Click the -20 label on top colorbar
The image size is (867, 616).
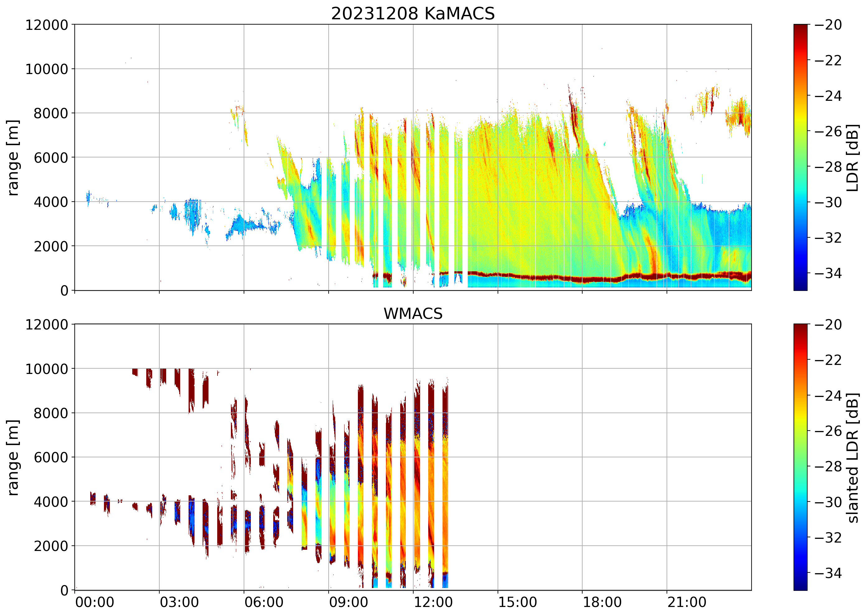point(828,25)
